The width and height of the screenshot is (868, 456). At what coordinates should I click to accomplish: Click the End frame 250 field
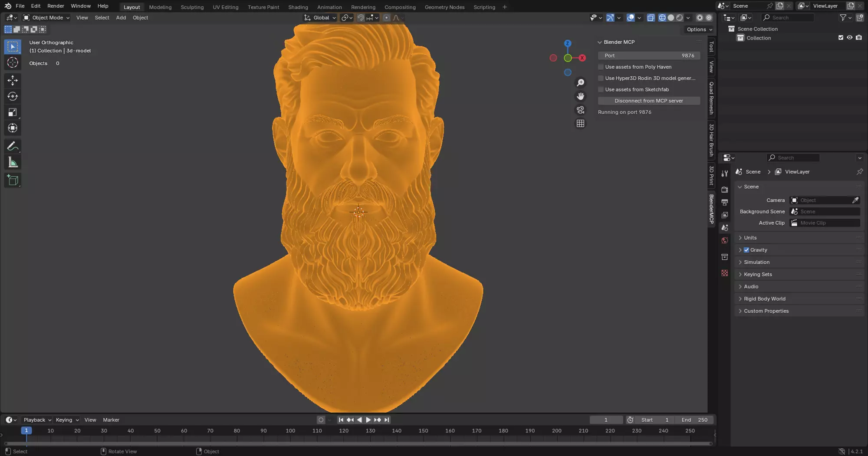[694, 420]
